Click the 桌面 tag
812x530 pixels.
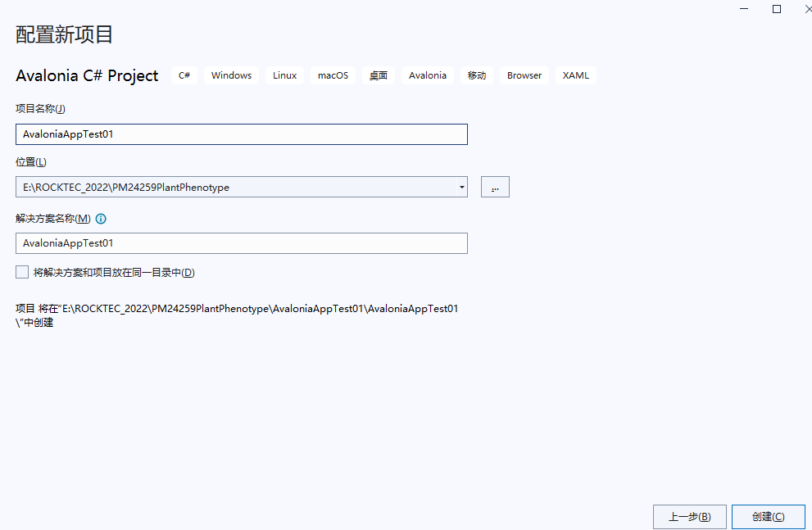click(x=379, y=75)
